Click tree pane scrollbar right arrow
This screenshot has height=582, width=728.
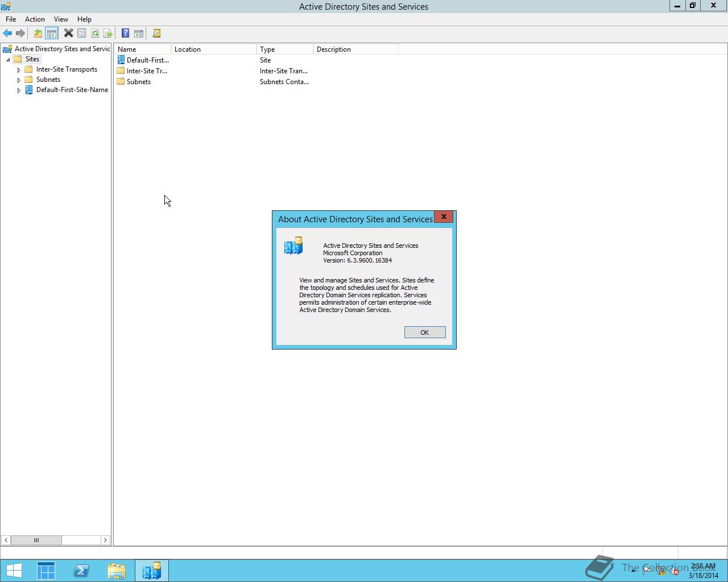pos(105,540)
